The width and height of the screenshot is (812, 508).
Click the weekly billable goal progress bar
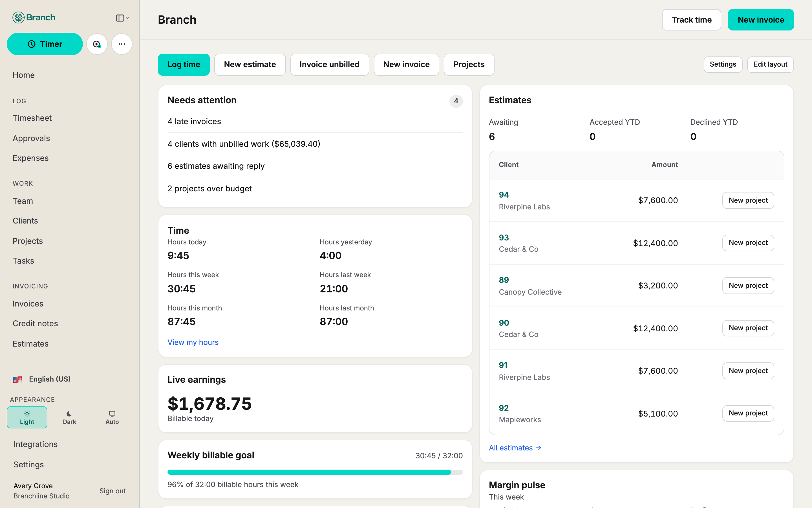click(x=315, y=472)
